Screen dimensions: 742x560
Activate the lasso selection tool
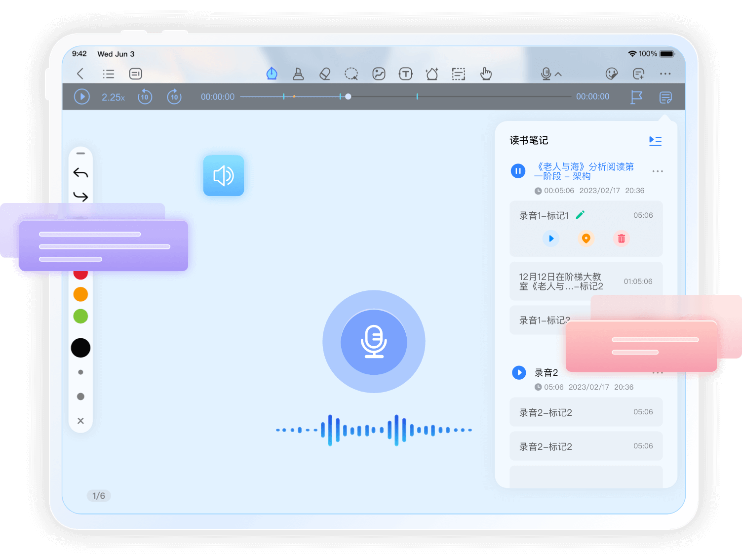(351, 74)
